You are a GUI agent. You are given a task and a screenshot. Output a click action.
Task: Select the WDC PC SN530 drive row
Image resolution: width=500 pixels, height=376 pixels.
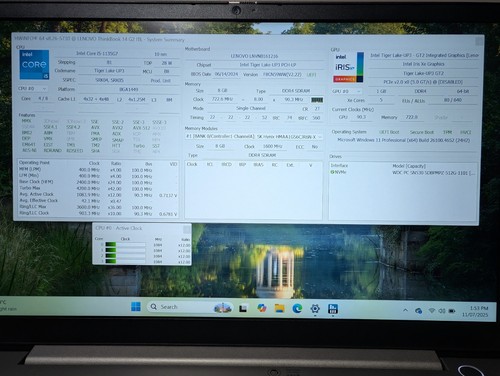pos(403,173)
